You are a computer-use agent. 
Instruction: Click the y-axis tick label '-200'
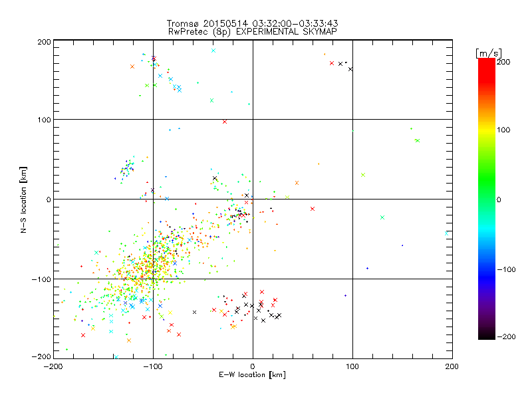click(42, 356)
